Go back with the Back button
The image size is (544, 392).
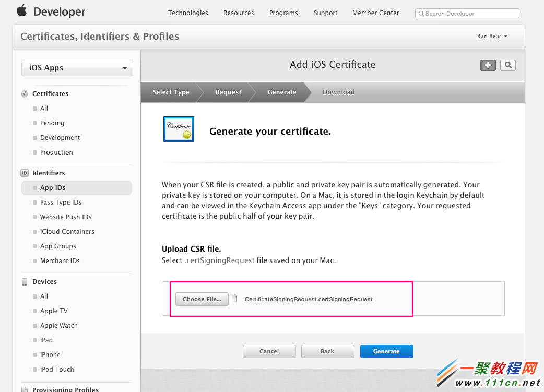327,351
